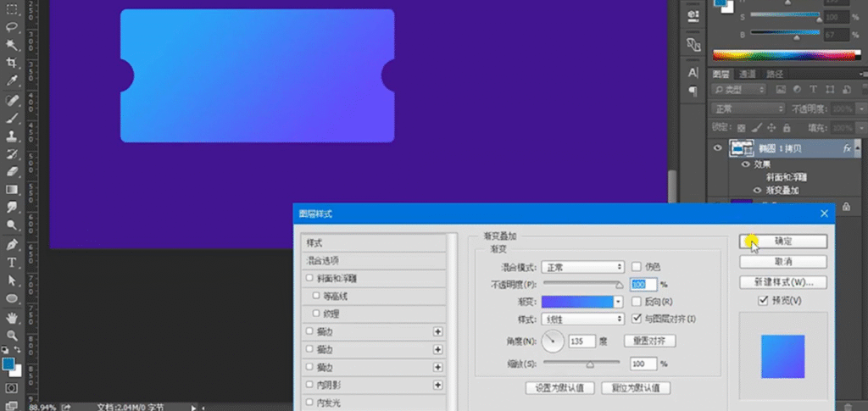This screenshot has height=411, width=868.
Task: Check the 反向(R) reverse checkbox
Action: point(636,302)
